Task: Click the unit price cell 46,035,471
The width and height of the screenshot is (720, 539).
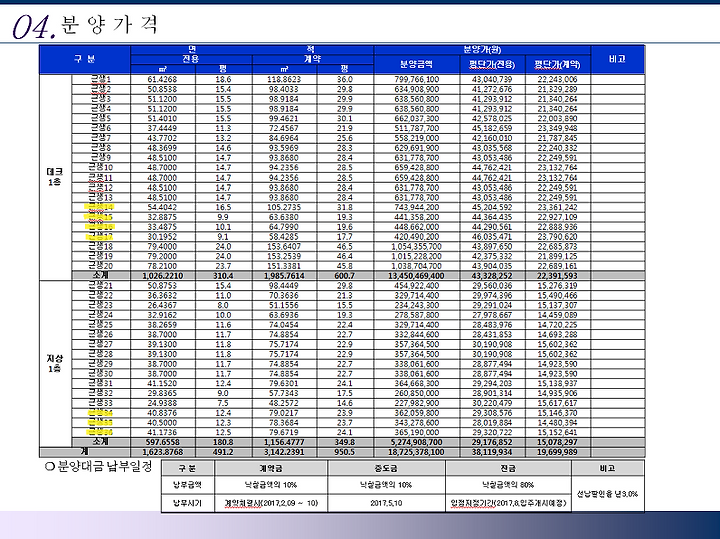Action: point(492,236)
